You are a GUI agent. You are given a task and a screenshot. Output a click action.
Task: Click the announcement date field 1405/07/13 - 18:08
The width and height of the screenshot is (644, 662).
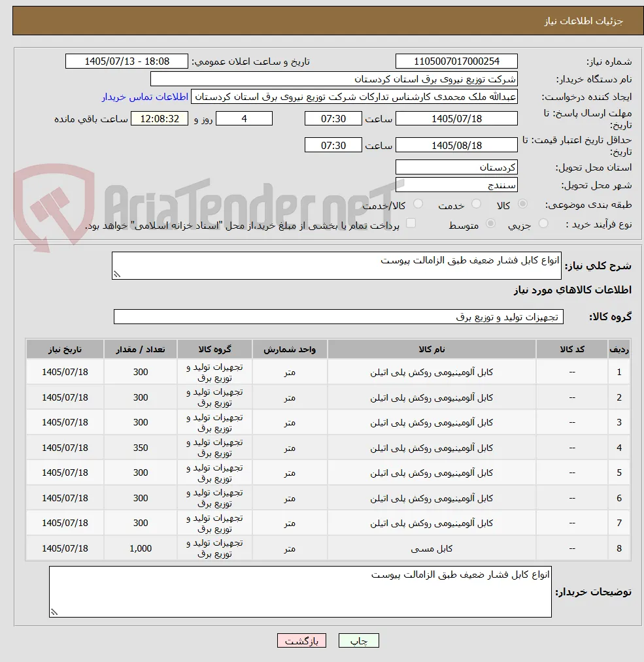127,61
